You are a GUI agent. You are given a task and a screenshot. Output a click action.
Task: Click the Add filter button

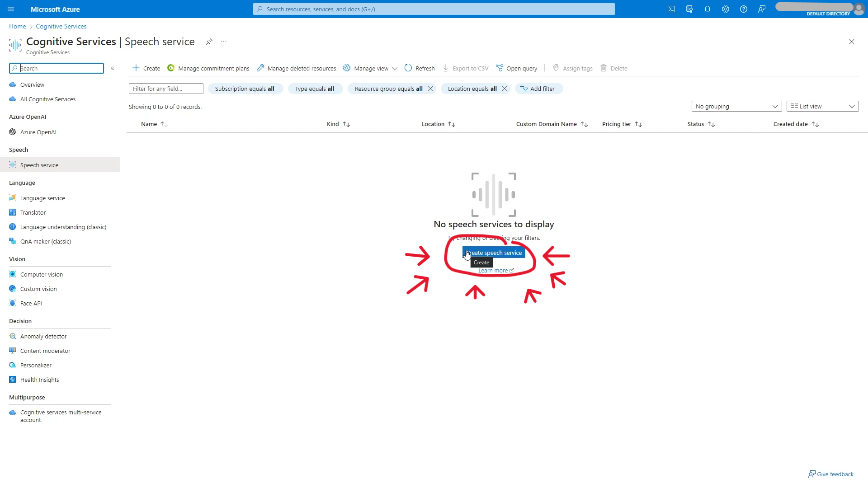(538, 89)
